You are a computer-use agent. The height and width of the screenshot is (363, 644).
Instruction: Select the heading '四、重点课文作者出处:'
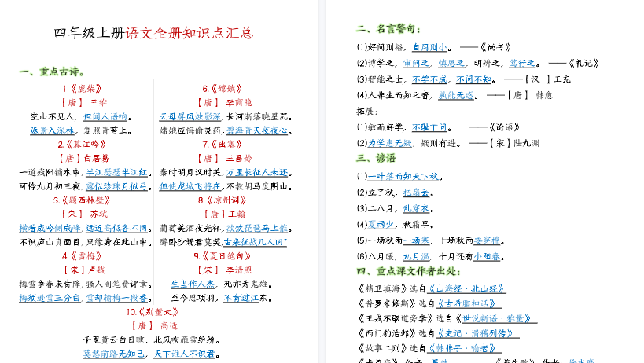[408, 272]
